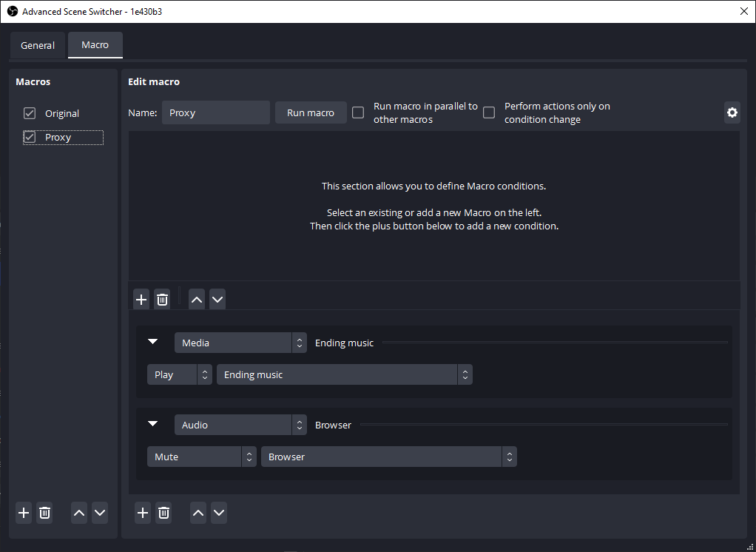Open macro settings via the gear icon
Screen dimensions: 756x552
pos(732,112)
